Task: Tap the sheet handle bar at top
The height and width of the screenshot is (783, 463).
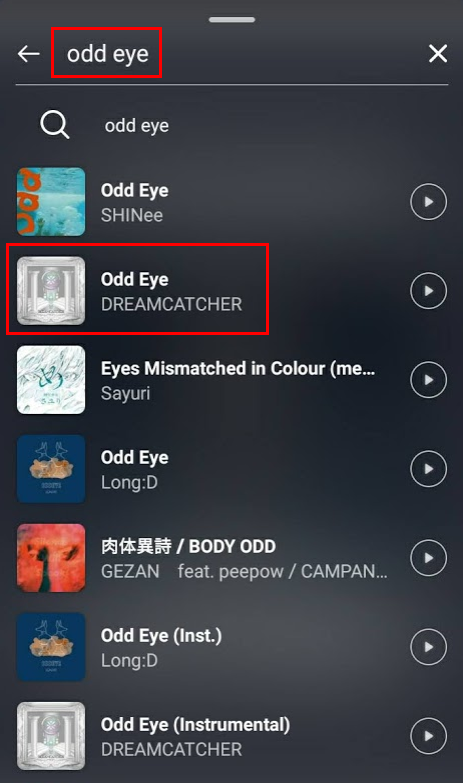Action: point(232,19)
